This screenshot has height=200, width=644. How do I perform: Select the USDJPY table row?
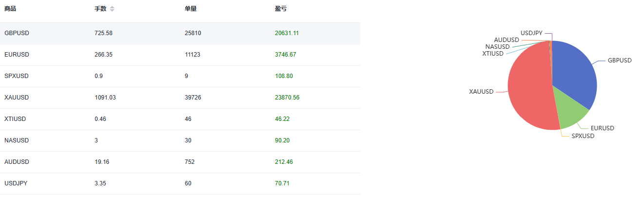pos(180,183)
